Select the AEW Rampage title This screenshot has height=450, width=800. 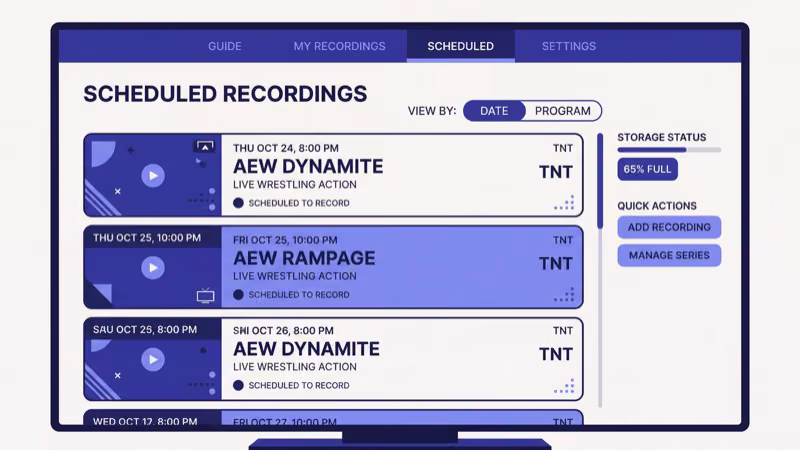click(x=304, y=258)
